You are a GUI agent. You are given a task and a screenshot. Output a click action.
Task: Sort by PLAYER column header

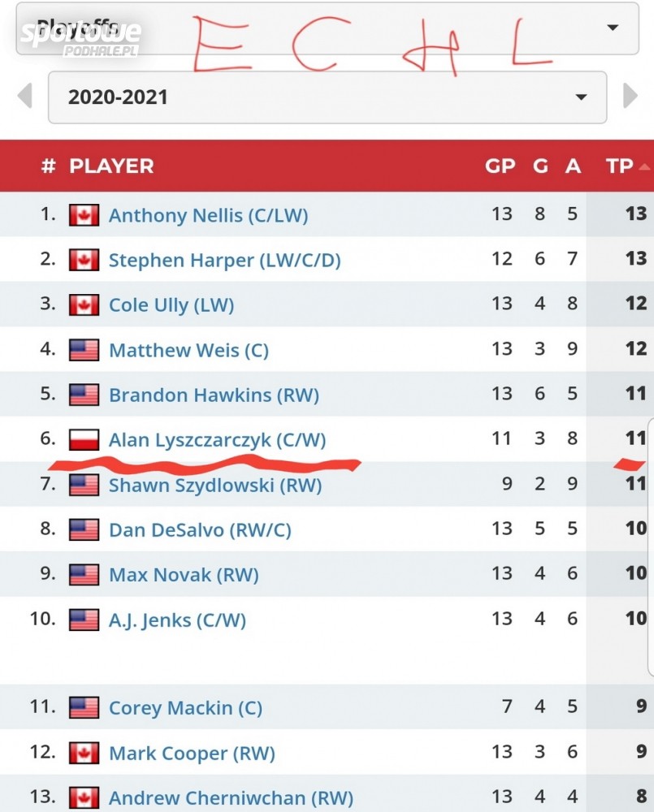(111, 166)
